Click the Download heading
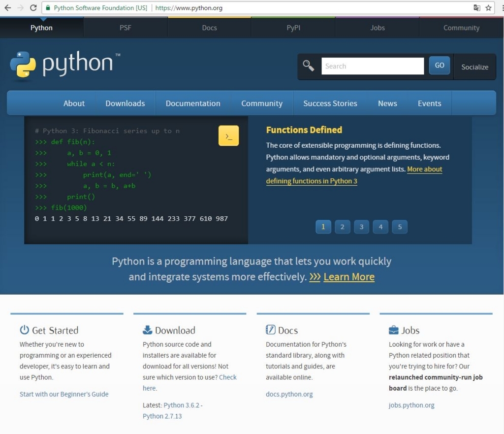The image size is (504, 434). coord(175,331)
